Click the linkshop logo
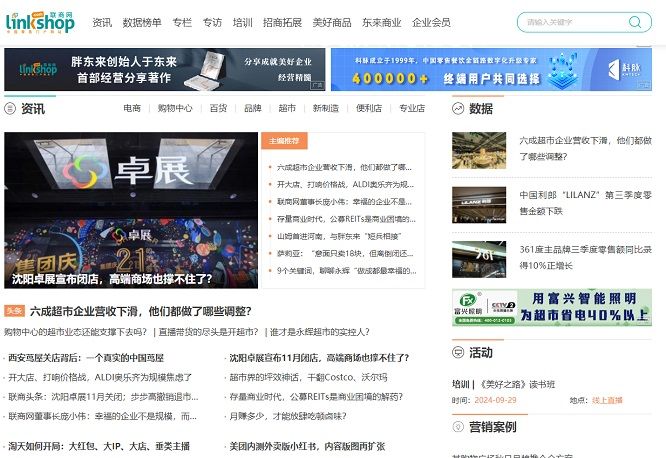The height and width of the screenshot is (458, 666). pyautogui.click(x=40, y=22)
